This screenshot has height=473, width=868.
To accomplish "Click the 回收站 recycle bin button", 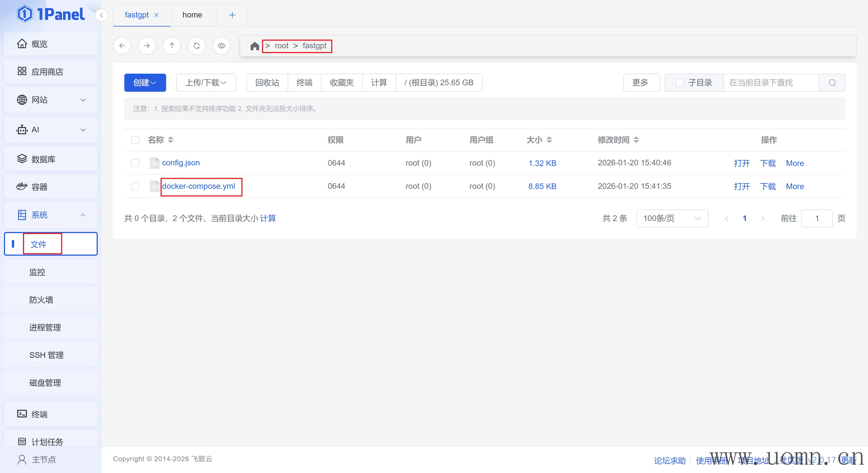I will pyautogui.click(x=267, y=82).
